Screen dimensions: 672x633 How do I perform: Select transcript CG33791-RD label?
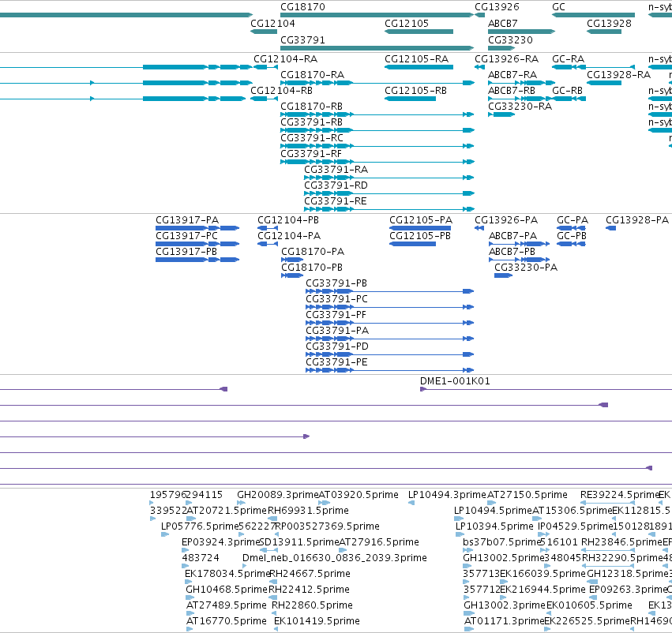pos(336,185)
